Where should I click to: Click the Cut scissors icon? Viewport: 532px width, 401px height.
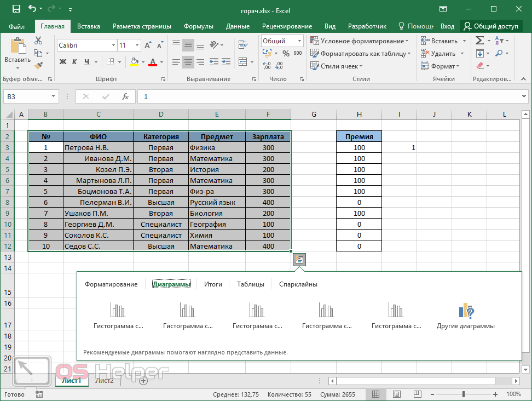(38, 41)
